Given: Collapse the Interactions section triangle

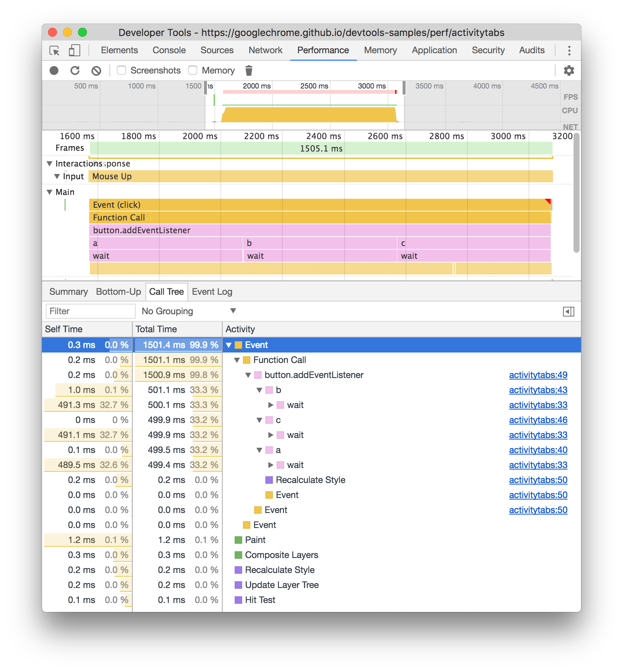Looking at the screenshot, I should coord(50,163).
